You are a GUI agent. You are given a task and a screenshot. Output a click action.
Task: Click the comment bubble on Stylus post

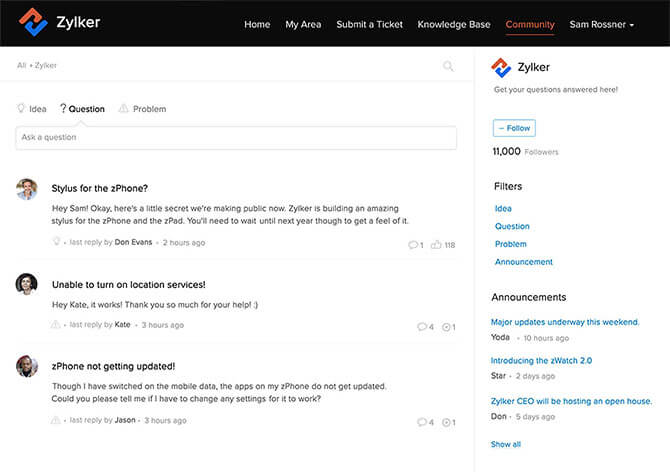(x=413, y=245)
